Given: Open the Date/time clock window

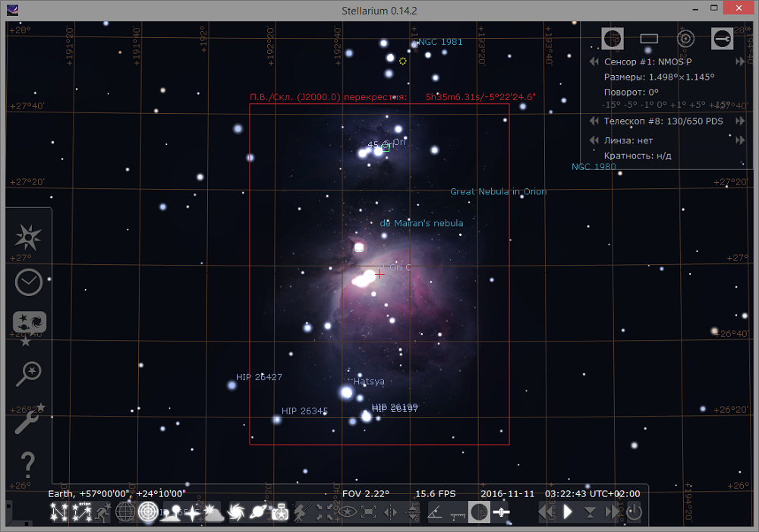Looking at the screenshot, I should click(x=30, y=282).
